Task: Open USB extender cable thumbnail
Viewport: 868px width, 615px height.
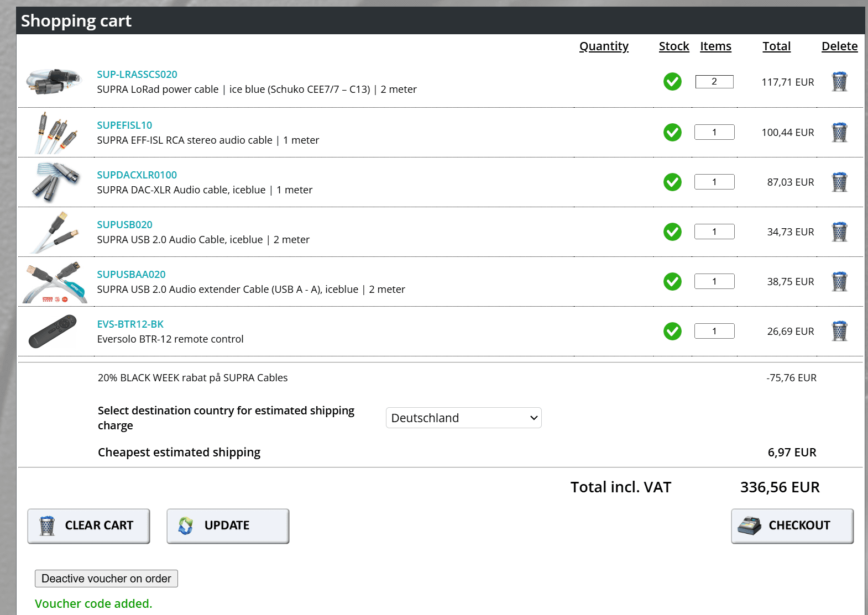Action: click(x=54, y=282)
